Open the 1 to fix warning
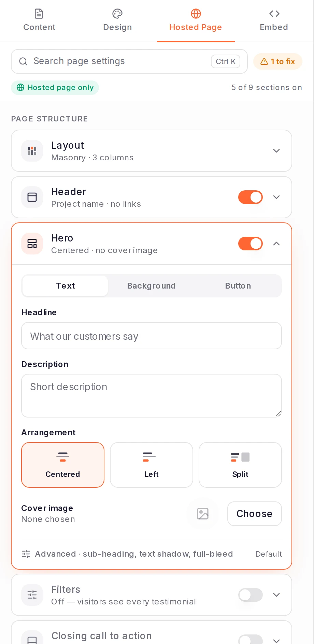The width and height of the screenshot is (314, 644). tap(278, 61)
